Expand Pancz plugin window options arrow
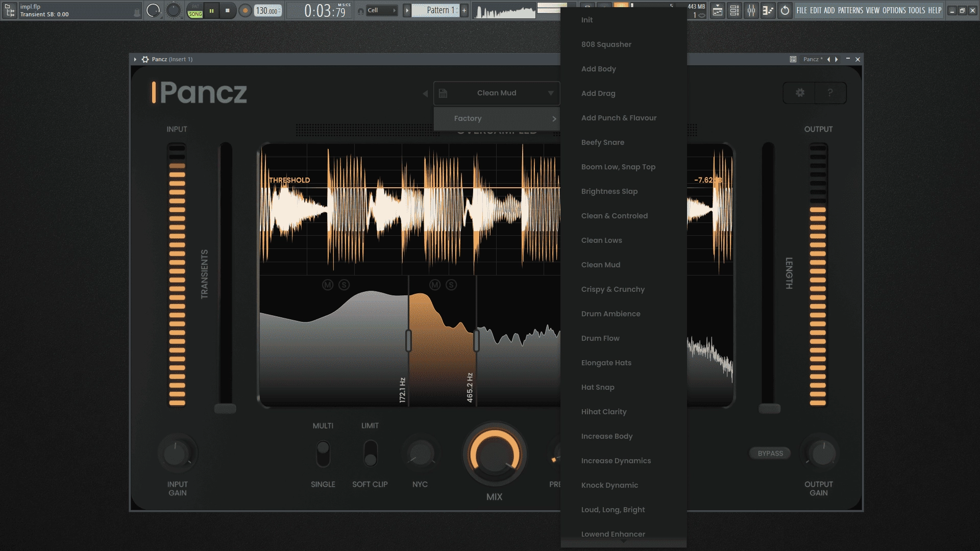The width and height of the screenshot is (980, 551). 135,59
